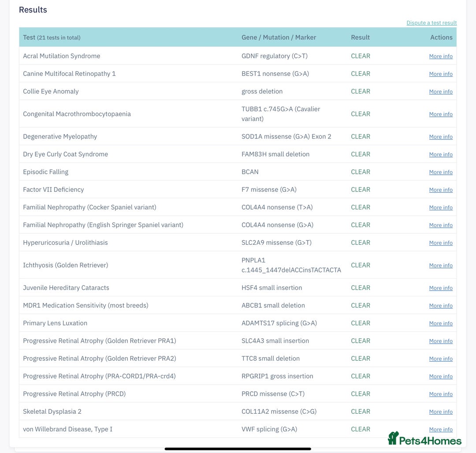The width and height of the screenshot is (476, 453).
Task: Show More info for MDR1 Medication Sensitivity
Action: pos(441,306)
